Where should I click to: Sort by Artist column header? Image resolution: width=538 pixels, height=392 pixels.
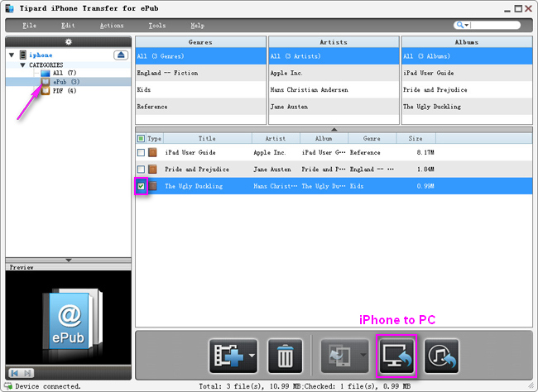point(276,139)
